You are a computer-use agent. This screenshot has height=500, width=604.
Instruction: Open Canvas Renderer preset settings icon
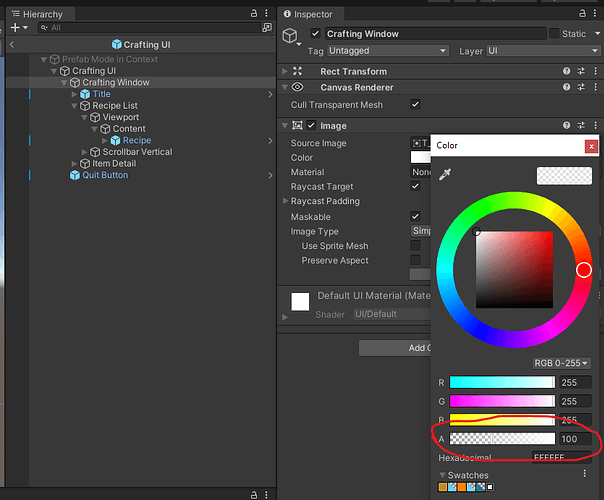pos(581,87)
